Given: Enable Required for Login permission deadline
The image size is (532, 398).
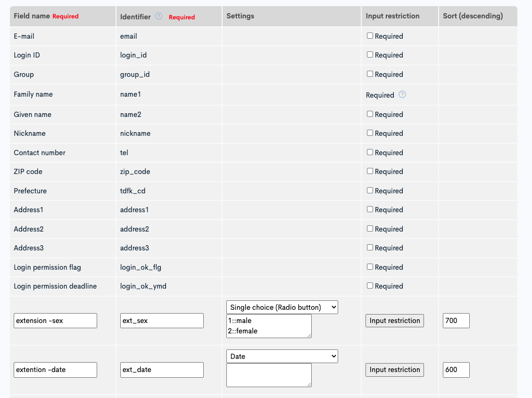Looking at the screenshot, I should tap(370, 286).
